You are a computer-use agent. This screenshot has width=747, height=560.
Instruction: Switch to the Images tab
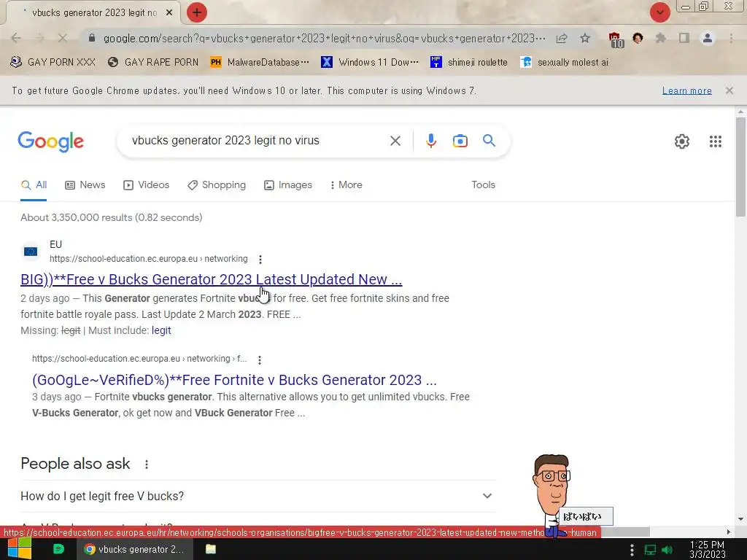coord(288,184)
